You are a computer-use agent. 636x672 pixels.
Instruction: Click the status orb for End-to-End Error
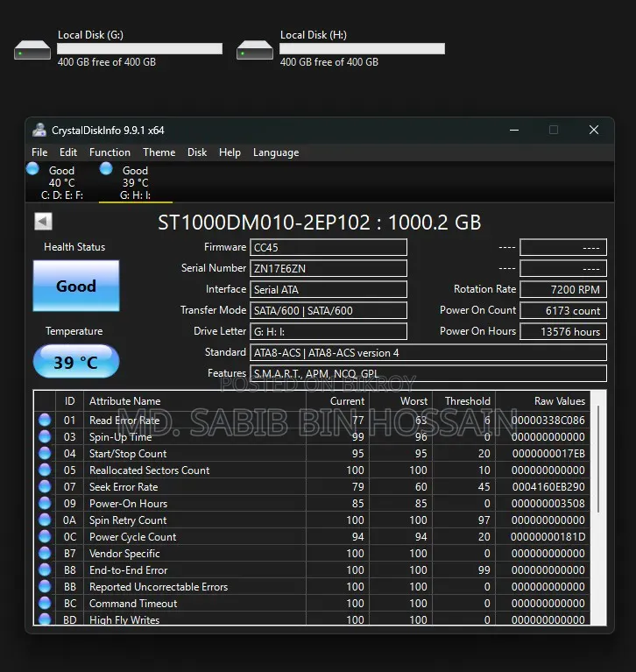point(45,570)
